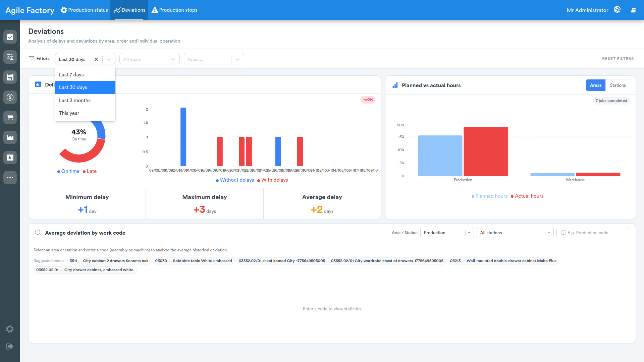Open settings gear in sidebar
Viewport: 644px width, 362px height.
[10, 329]
